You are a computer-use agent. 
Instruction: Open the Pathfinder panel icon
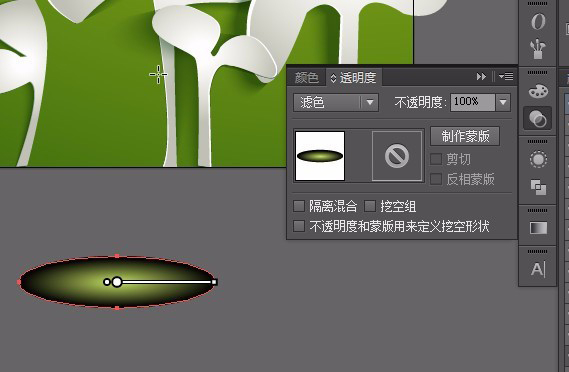click(538, 187)
